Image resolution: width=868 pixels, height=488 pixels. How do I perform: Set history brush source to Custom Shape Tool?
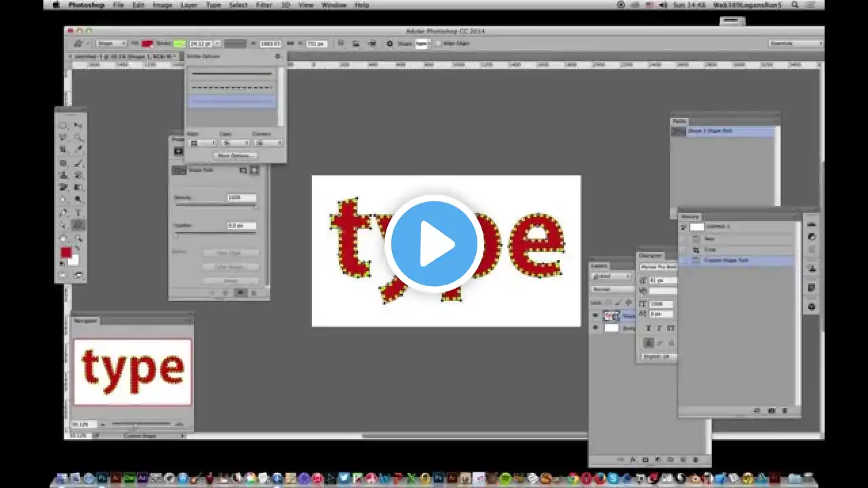(x=684, y=260)
